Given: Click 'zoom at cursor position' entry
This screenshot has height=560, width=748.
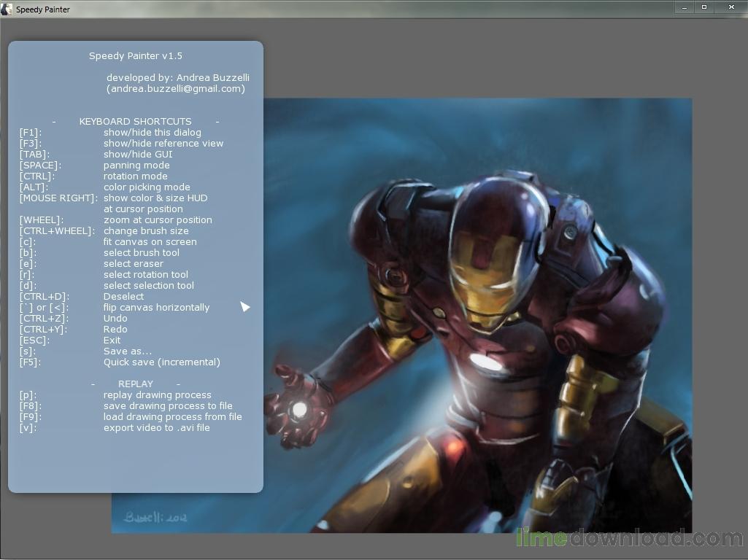Looking at the screenshot, I should [158, 220].
